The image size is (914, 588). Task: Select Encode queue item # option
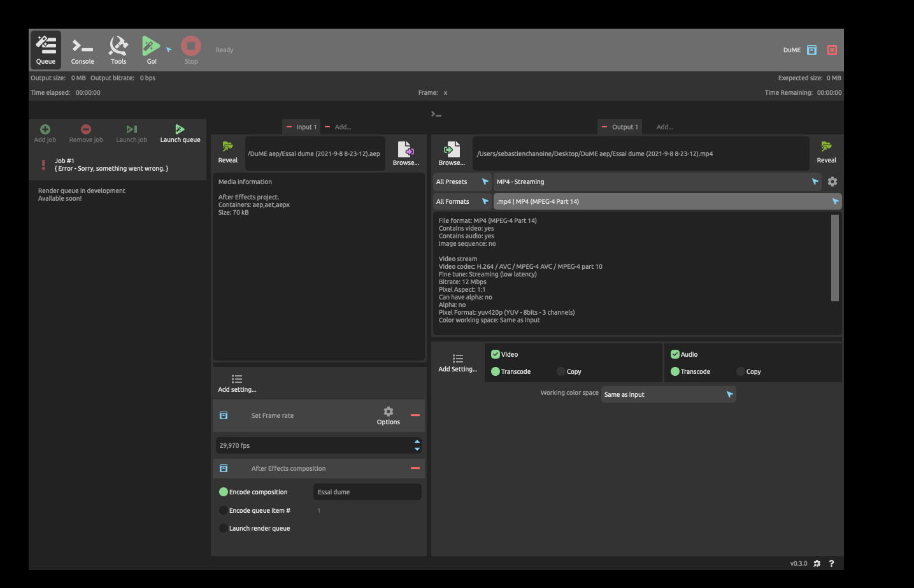[x=224, y=510]
